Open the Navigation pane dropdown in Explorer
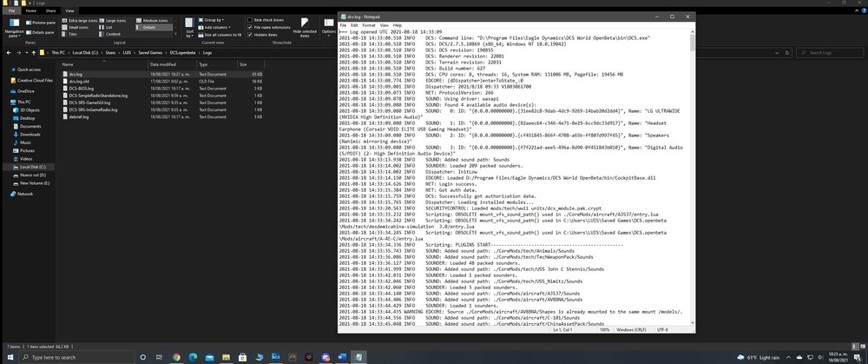 [x=14, y=28]
